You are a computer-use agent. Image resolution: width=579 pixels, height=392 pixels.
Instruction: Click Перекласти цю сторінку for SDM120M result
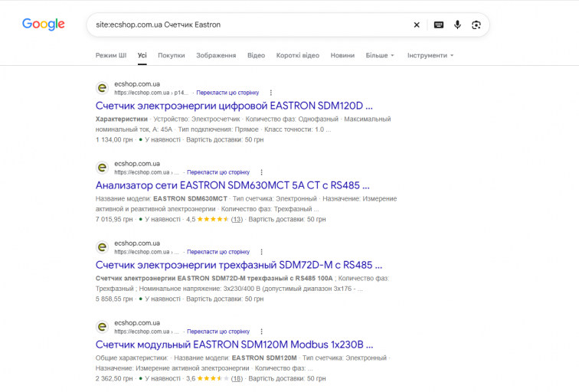point(218,332)
